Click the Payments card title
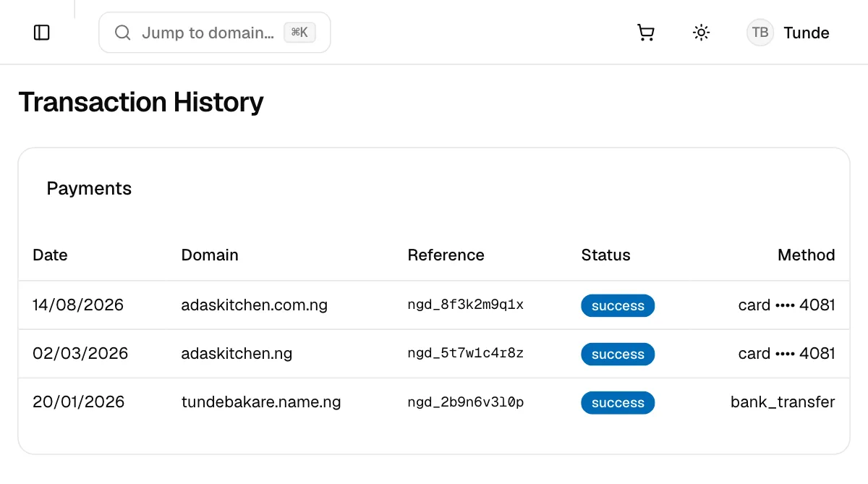Viewport: 868px width, 484px height. pyautogui.click(x=89, y=189)
